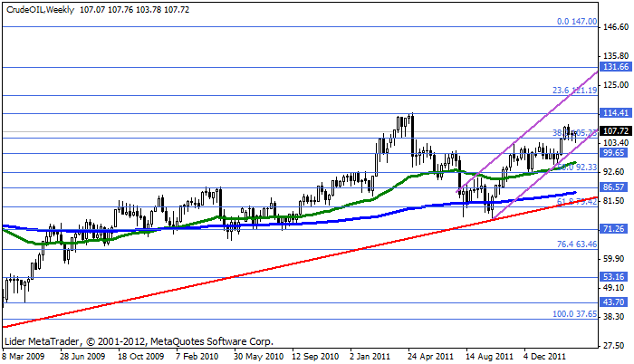Select the 71.26 price level tag
The image size is (634, 364).
point(616,229)
